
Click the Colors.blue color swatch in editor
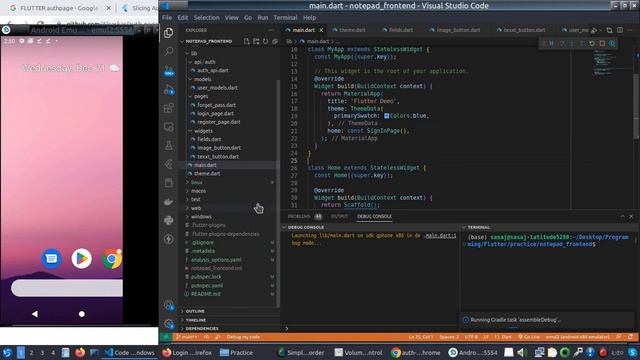[x=386, y=116]
